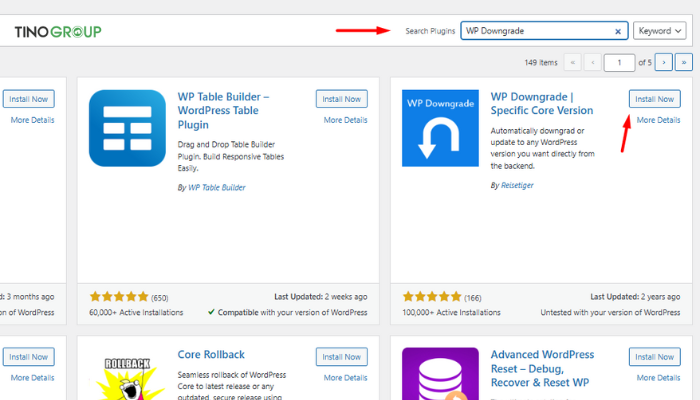Go to next page of plugin results
Image resolution: width=700 pixels, height=400 pixels.
tap(663, 62)
